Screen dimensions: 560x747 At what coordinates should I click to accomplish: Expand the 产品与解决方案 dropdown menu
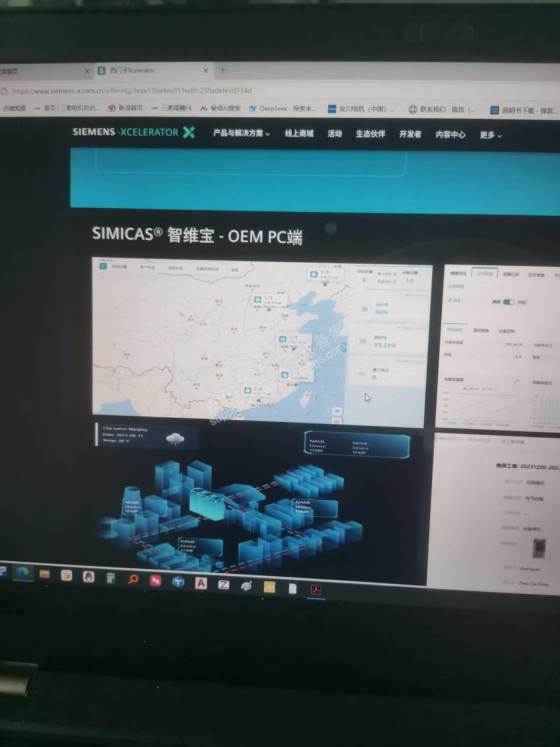[241, 133]
